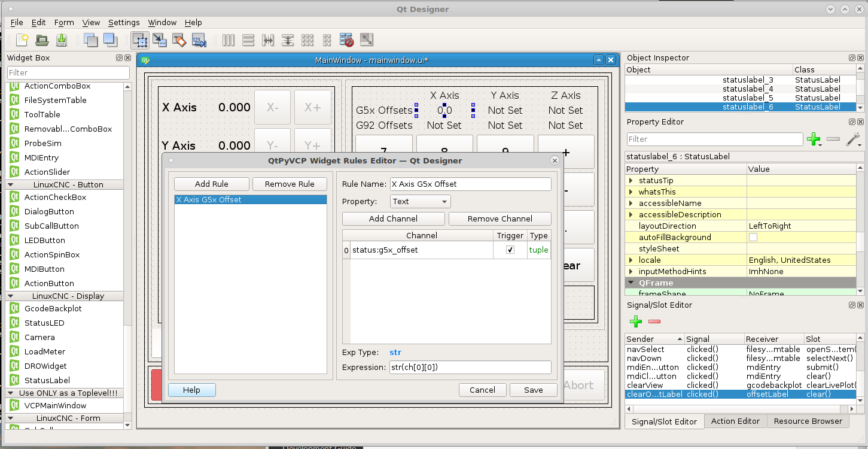Click Cancel in the Rules Editor
This screenshot has height=449, width=868.
click(482, 390)
